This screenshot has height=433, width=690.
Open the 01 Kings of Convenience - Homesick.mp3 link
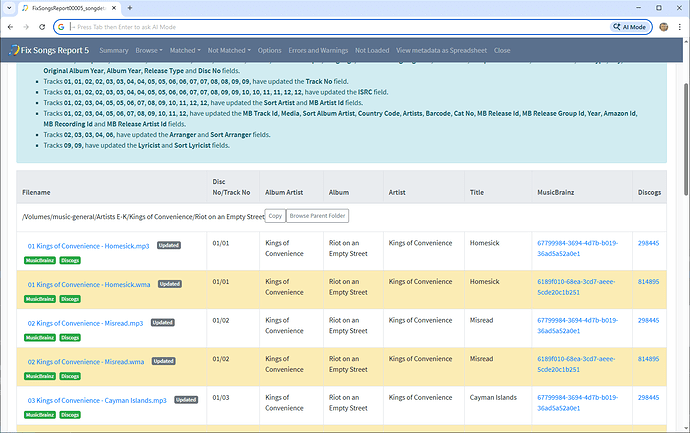pyautogui.click(x=87, y=245)
